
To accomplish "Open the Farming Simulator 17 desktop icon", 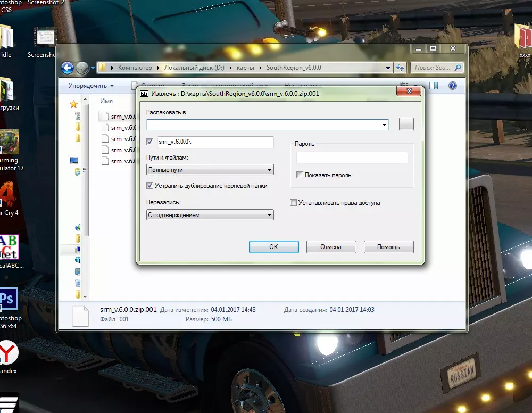I will click(10, 151).
